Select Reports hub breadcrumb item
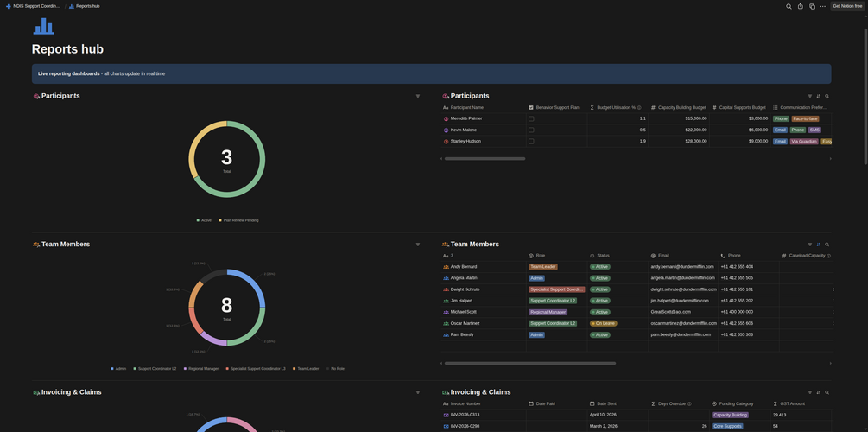This screenshot has width=868, height=432. [84, 6]
